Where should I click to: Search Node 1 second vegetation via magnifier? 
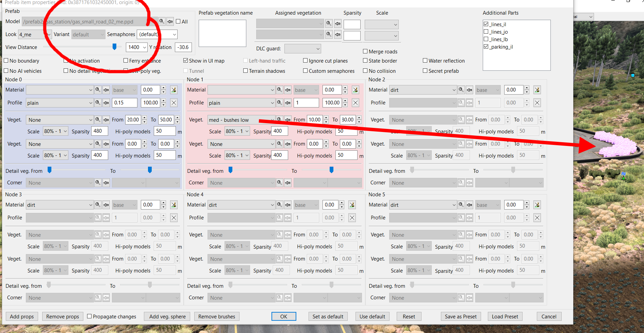click(x=279, y=144)
